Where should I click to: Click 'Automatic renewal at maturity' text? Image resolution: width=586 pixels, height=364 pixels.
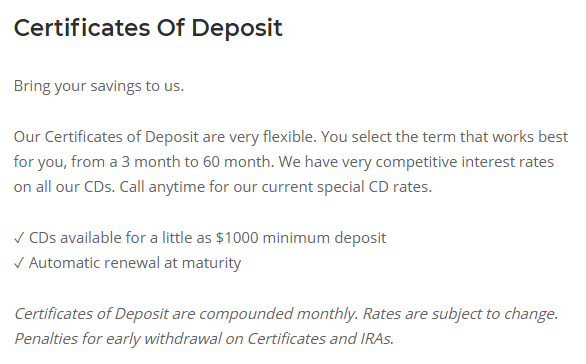[x=135, y=263]
